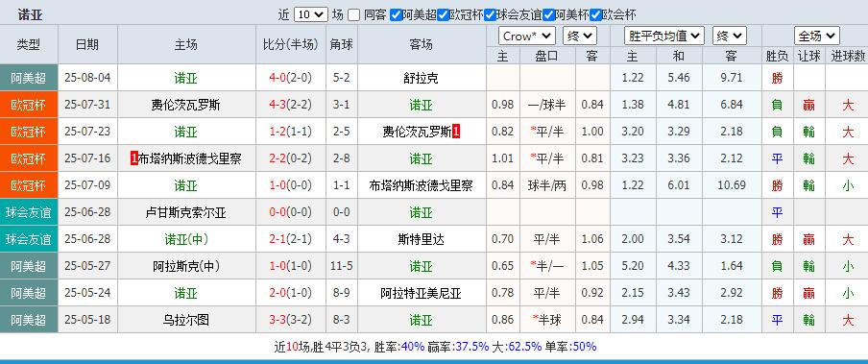Screen dimensions: 868x364
Task: Click the 诺亚 team title
Action: point(31,15)
